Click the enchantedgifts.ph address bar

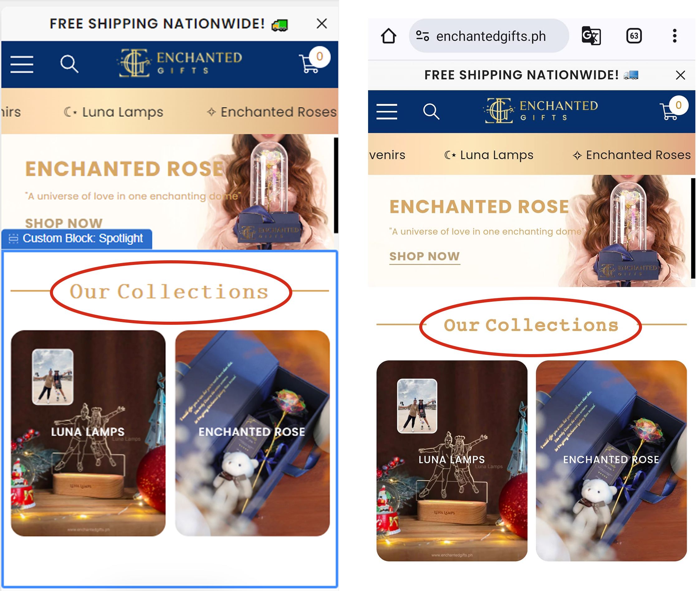[x=489, y=36]
